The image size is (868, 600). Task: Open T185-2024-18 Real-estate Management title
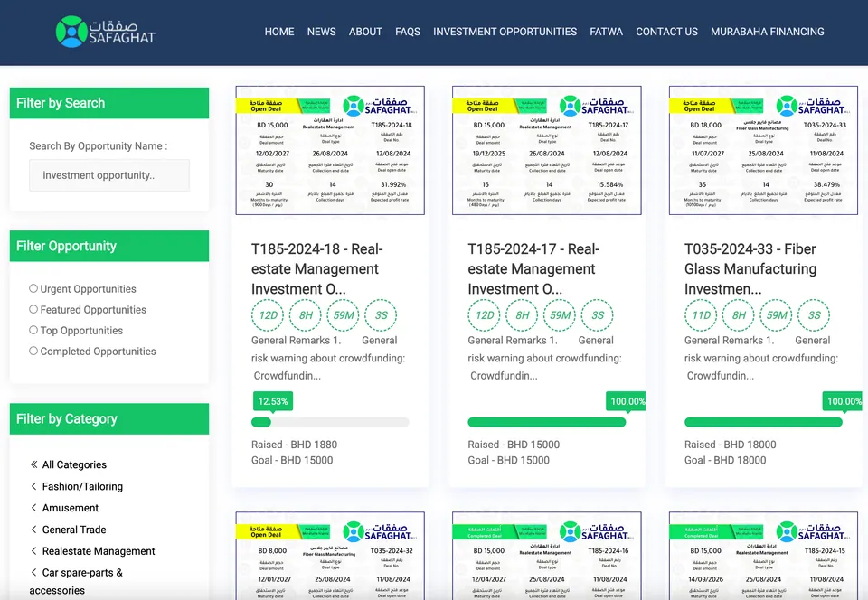tap(317, 268)
